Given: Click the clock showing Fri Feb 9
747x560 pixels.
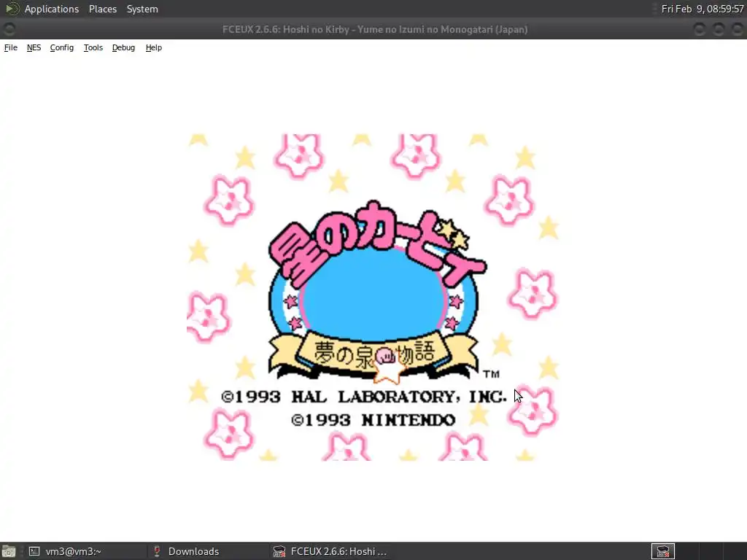Looking at the screenshot, I should pos(703,9).
